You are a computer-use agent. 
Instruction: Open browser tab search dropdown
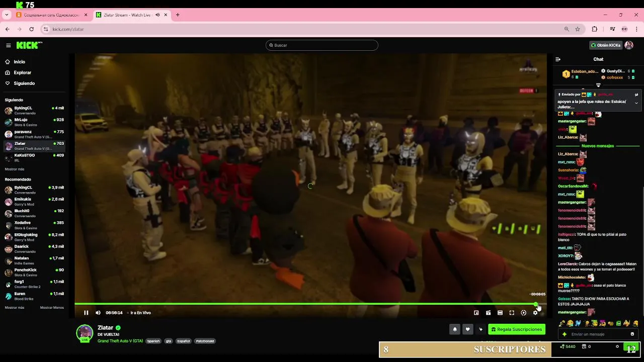pyautogui.click(x=7, y=15)
